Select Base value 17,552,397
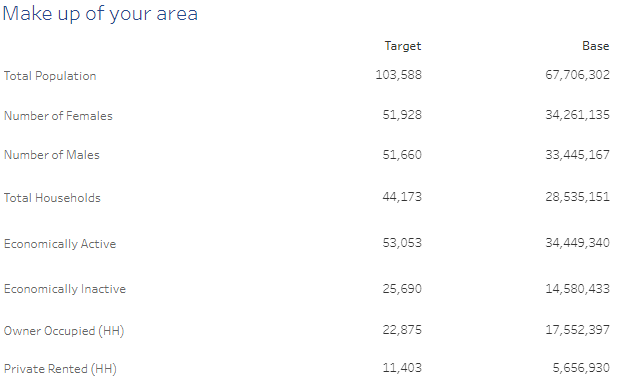Screen dimensions: 633x388 click(577, 330)
